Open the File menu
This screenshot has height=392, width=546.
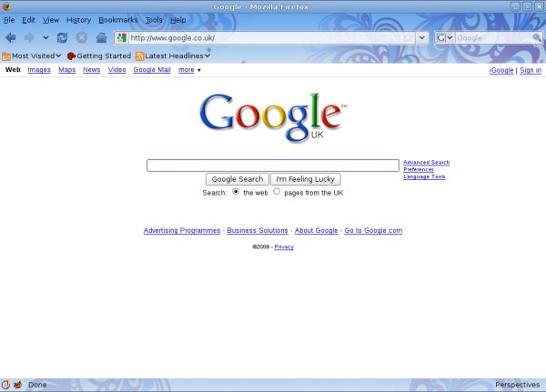coord(9,20)
